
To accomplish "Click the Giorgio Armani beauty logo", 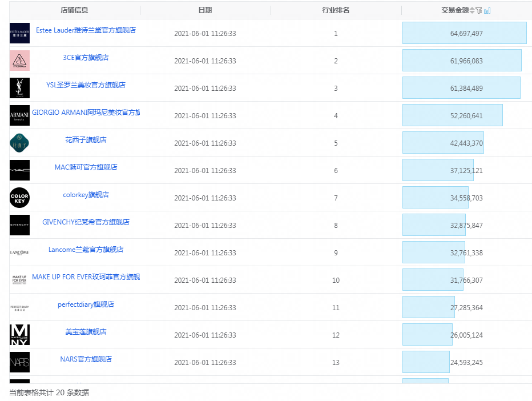I will click(19, 115).
